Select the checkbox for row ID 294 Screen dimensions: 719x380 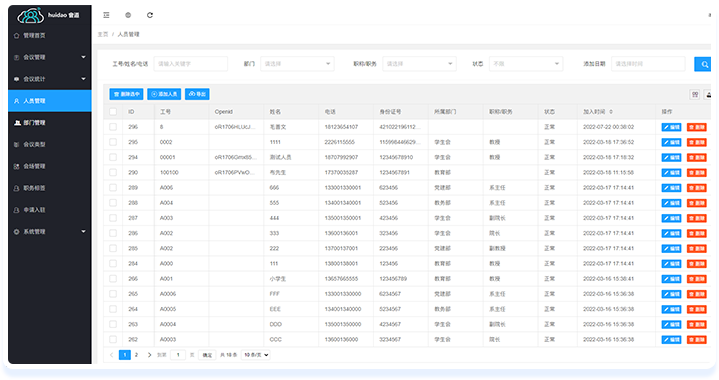pyautogui.click(x=113, y=157)
